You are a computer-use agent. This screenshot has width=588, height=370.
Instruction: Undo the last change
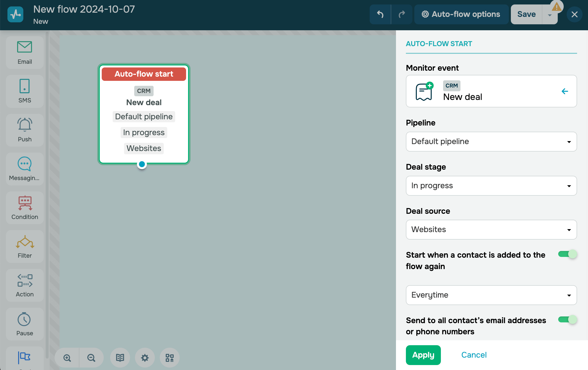pos(380,14)
